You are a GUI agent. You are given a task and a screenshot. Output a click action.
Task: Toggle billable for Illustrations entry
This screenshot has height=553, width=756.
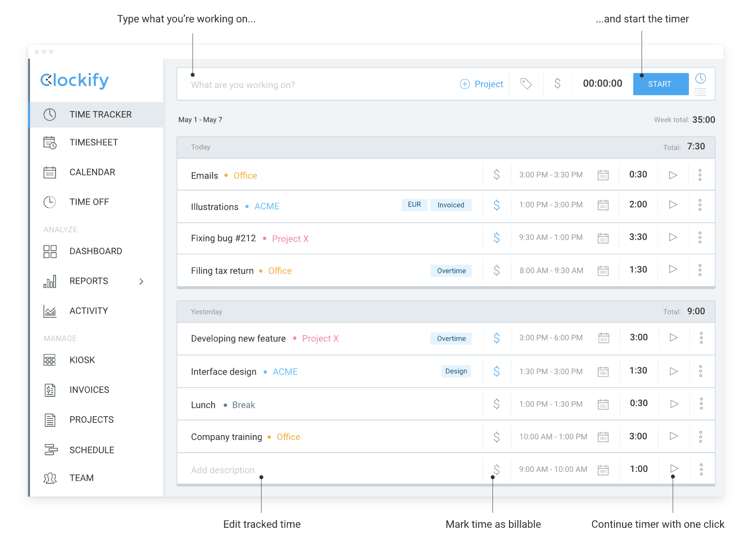pyautogui.click(x=496, y=205)
